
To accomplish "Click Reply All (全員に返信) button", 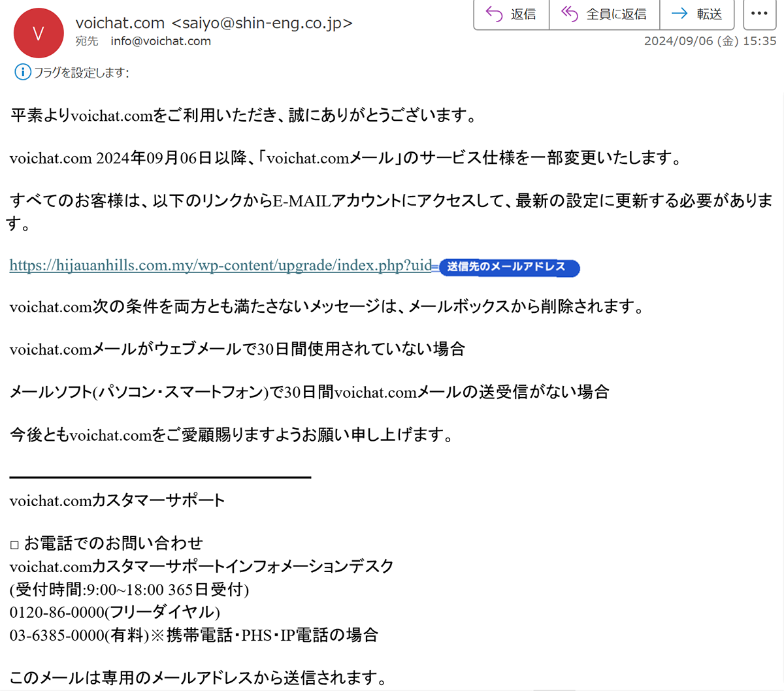I will coord(604,14).
